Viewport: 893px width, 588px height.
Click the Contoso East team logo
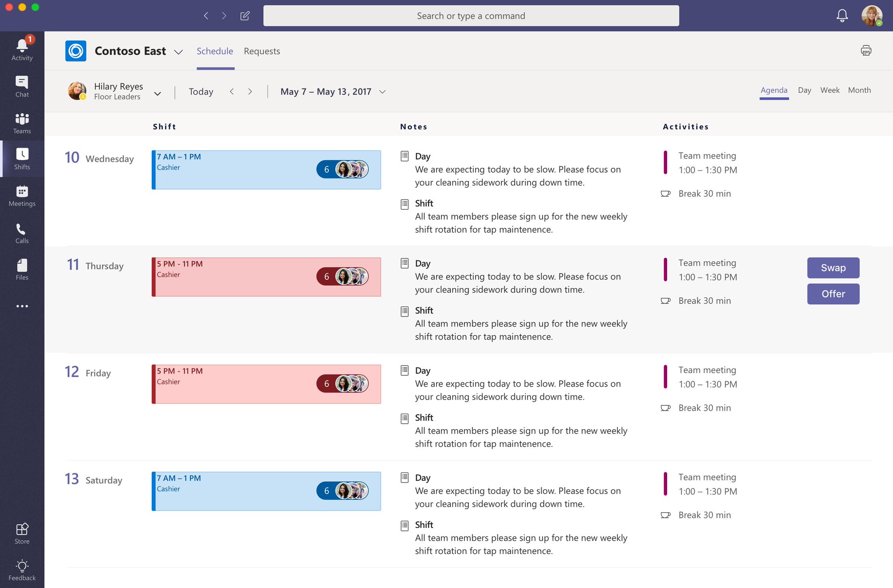coord(76,51)
